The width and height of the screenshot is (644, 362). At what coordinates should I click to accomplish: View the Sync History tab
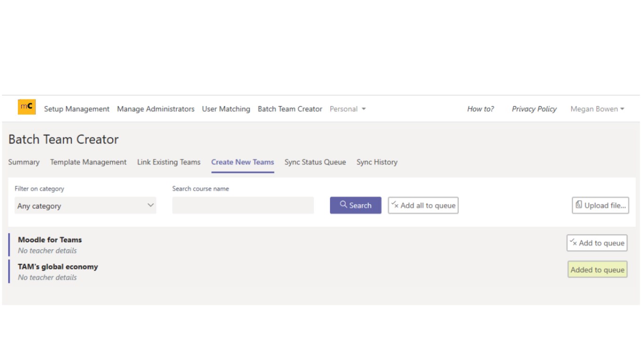point(377,162)
